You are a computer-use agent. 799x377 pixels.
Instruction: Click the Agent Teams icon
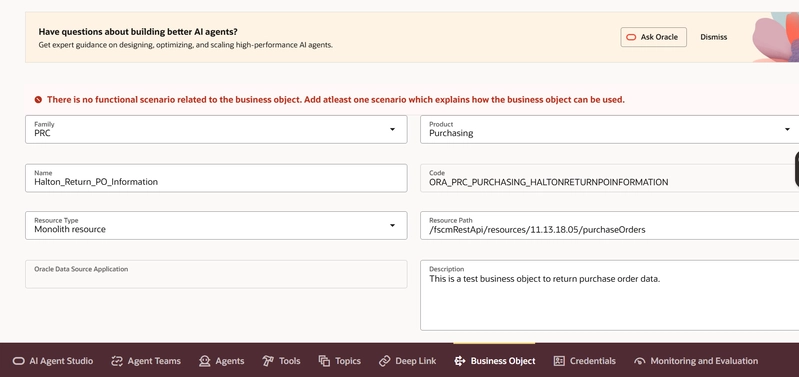tap(117, 361)
